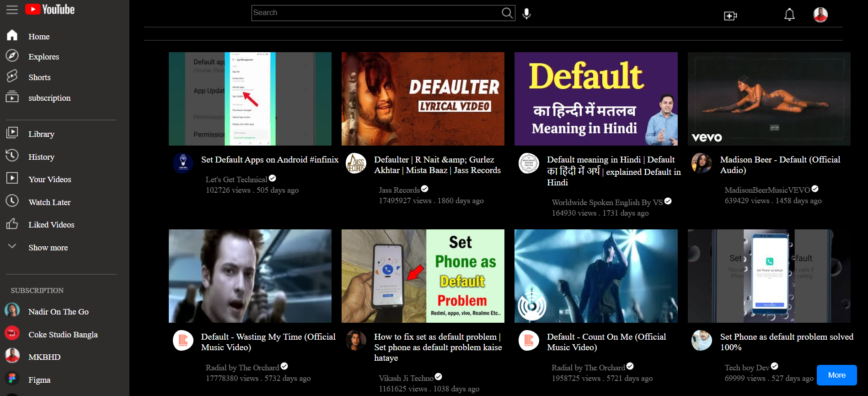This screenshot has width=868, height=396.
Task: Activate voice search microphone icon
Action: [x=527, y=14]
